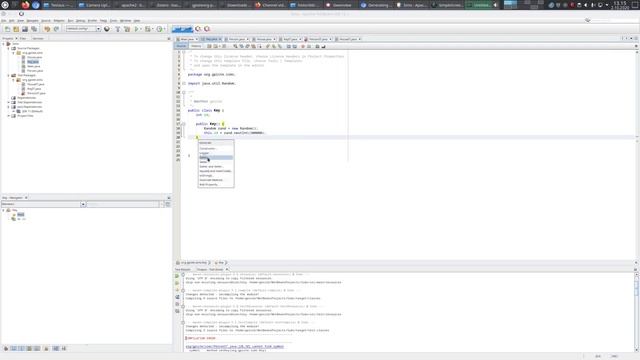This screenshot has width=640, height=360.
Task: Click the Profile Project toolbar icon
Action: click(x=160, y=29)
